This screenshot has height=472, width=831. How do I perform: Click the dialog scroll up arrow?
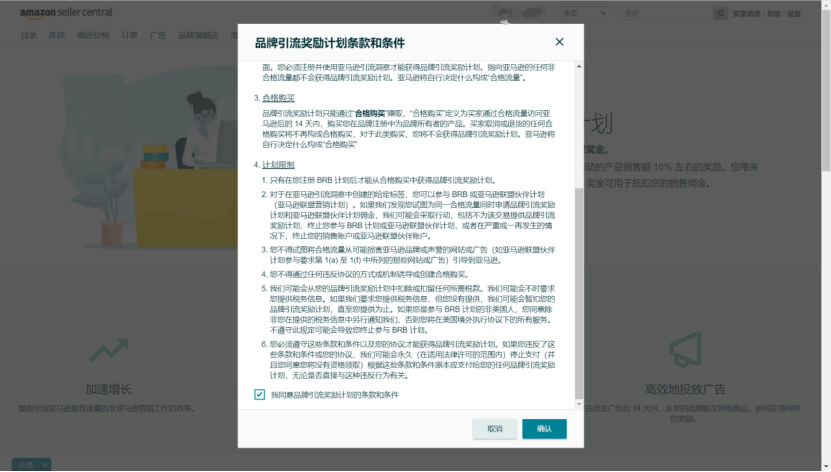click(x=579, y=66)
